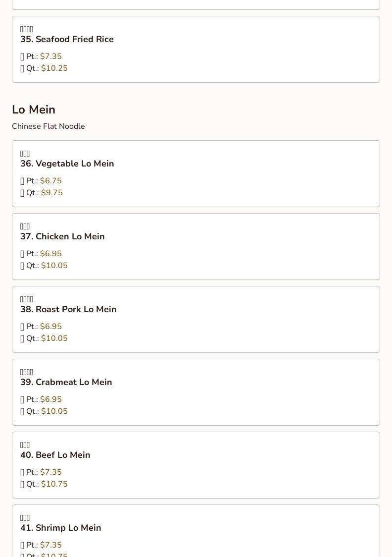
Task: Select the Beef Lo Mein quart price $10.75
Action: (x=54, y=484)
